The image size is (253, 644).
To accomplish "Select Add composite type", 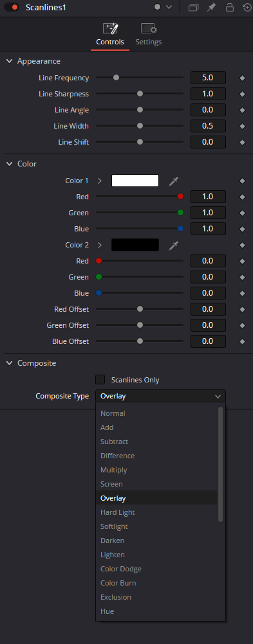I will (156, 427).
